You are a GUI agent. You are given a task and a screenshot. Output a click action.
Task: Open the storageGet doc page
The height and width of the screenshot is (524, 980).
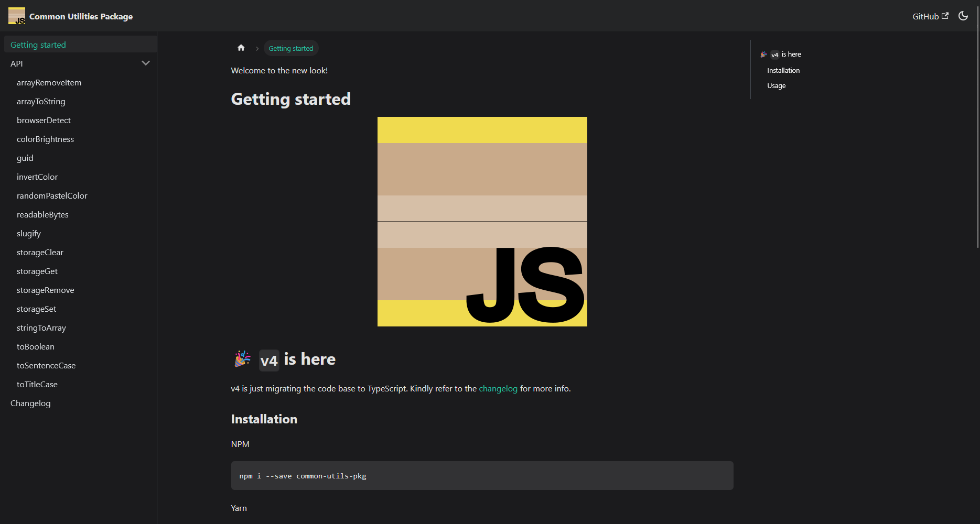(x=37, y=271)
